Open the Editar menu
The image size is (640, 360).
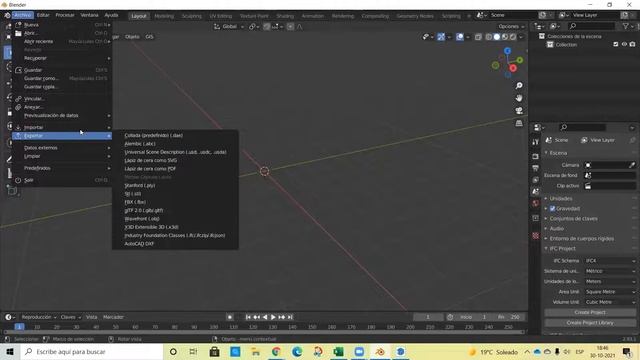pyautogui.click(x=43, y=15)
